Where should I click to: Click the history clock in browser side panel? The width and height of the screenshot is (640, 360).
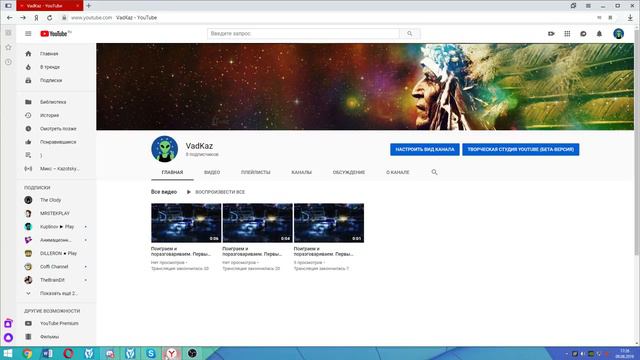point(8,62)
